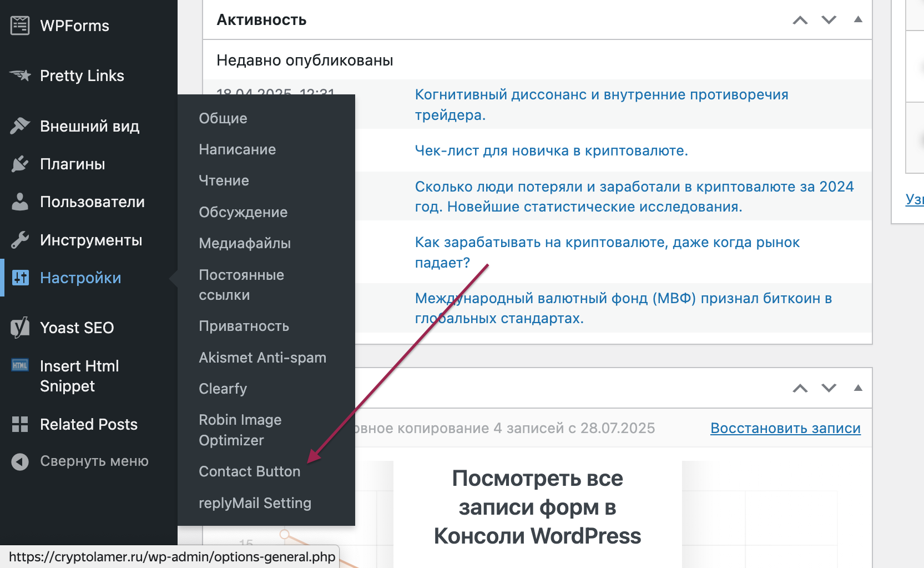Click the WPForms sidebar icon

click(20, 26)
